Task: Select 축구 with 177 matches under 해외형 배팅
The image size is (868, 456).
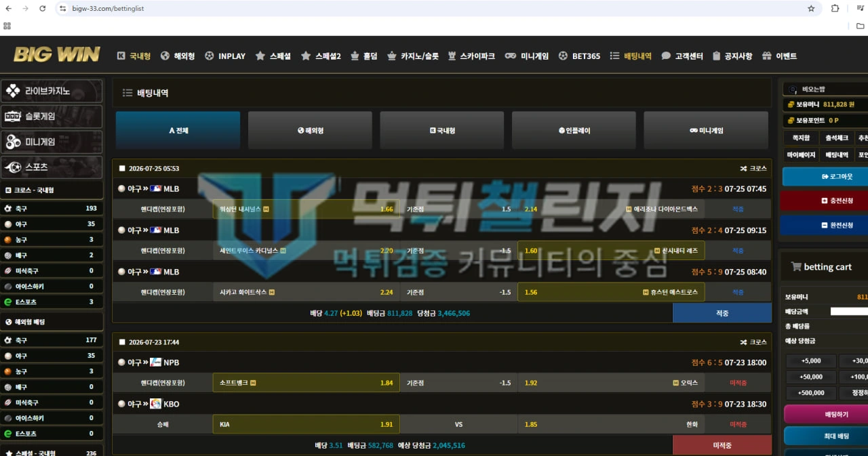Action: click(52, 340)
